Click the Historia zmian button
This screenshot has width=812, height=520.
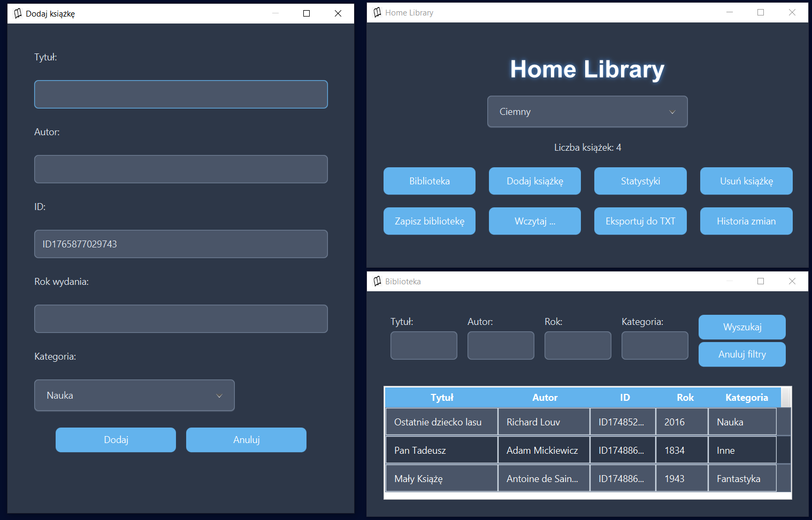click(746, 221)
